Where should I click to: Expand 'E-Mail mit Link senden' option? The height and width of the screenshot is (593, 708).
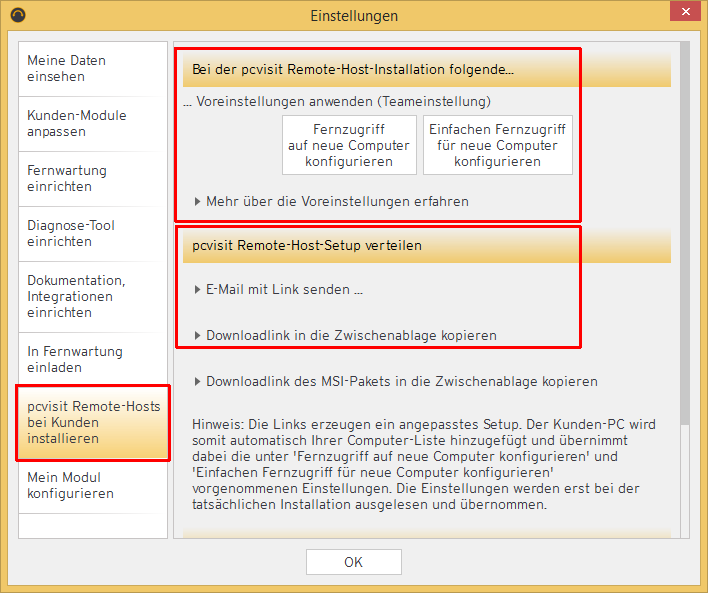point(284,290)
